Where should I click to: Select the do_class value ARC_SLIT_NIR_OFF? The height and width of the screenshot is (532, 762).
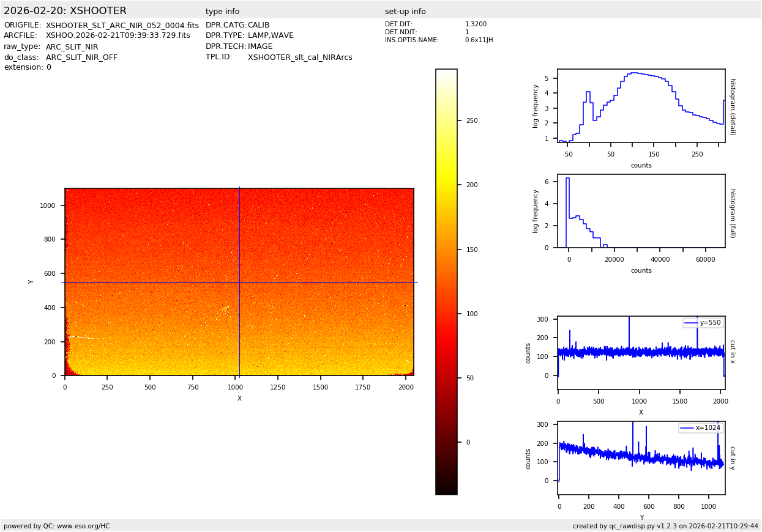(x=81, y=57)
